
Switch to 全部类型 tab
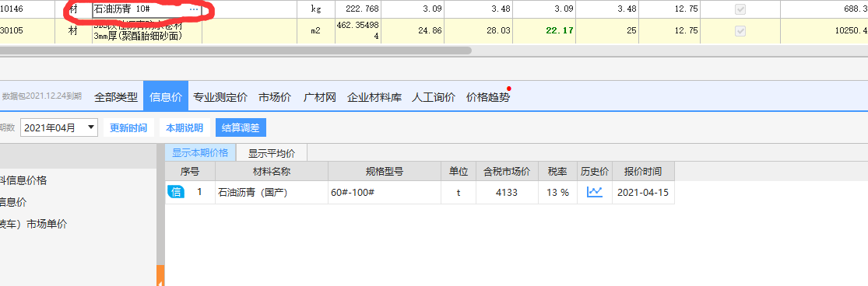tap(116, 97)
